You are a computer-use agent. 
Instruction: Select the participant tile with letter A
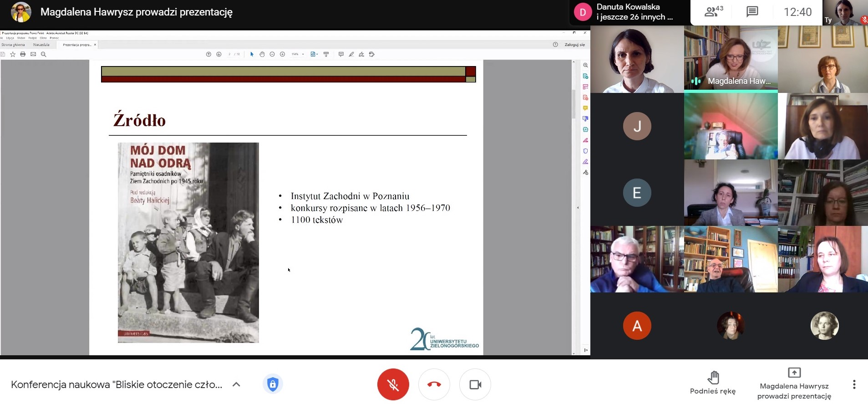[637, 326]
